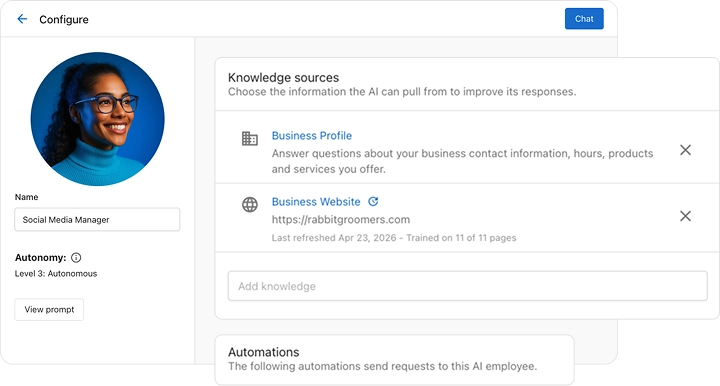The height and width of the screenshot is (386, 720).
Task: Open the Business Profile link
Action: [312, 135]
